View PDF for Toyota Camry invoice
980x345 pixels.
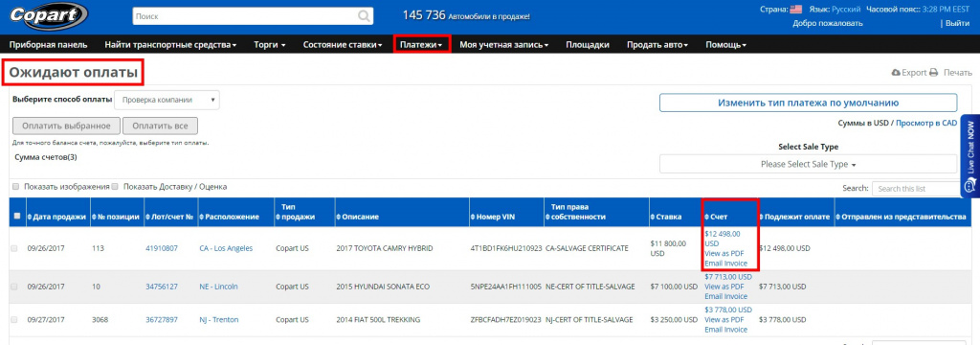click(724, 253)
